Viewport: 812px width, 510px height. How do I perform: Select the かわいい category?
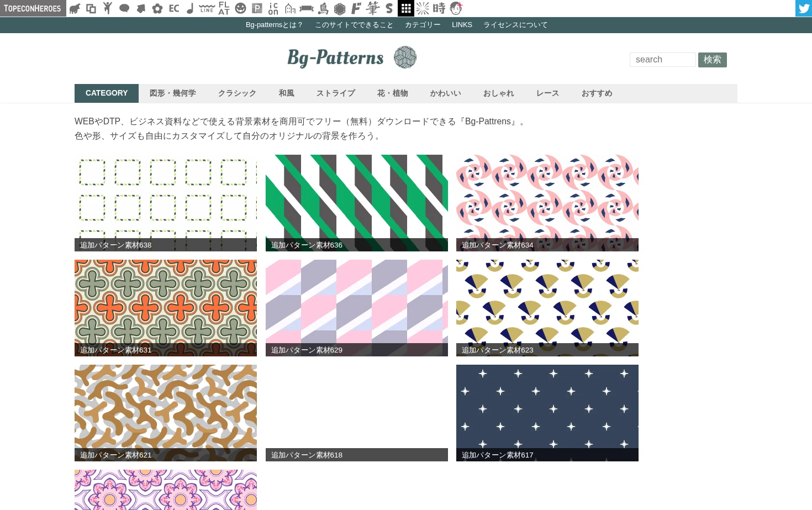point(446,93)
